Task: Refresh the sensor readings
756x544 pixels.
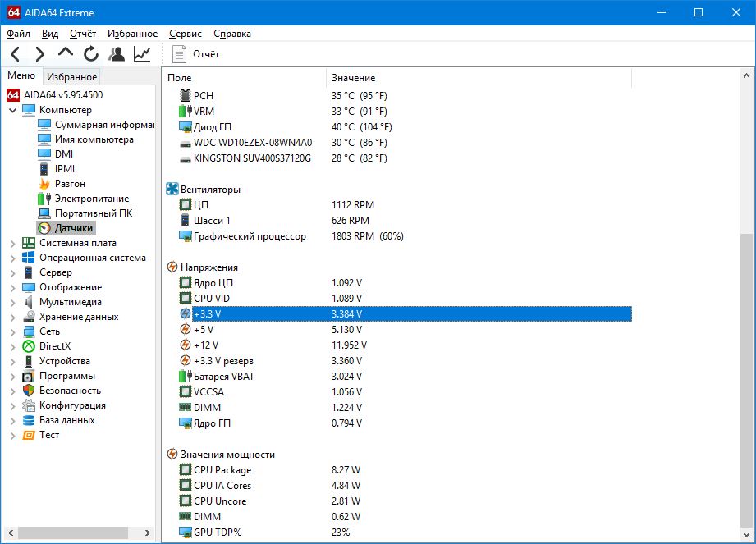Action: (x=90, y=54)
